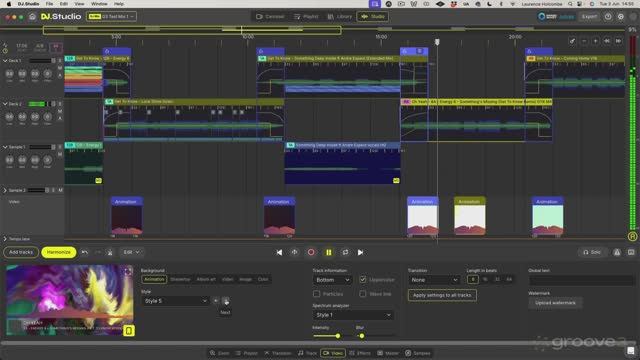This screenshot has height=360, width=640.
Task: Toggle the Solo headphone button
Action: click(x=592, y=252)
